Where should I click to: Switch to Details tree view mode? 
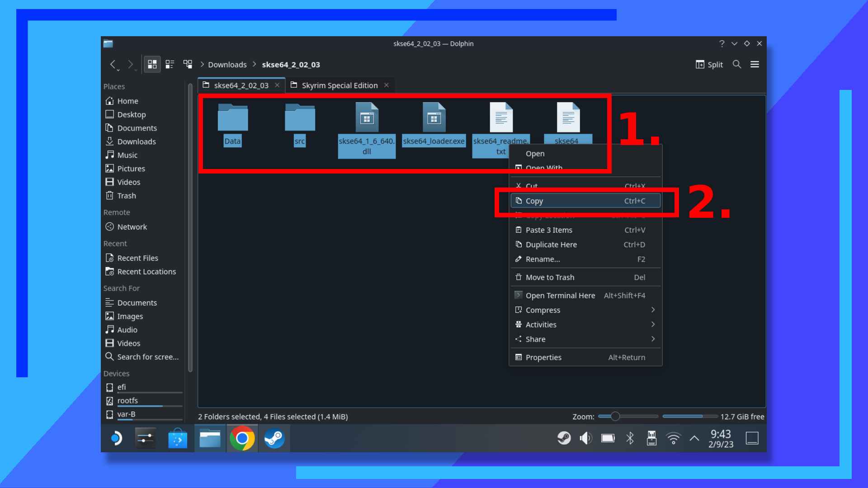(x=188, y=64)
